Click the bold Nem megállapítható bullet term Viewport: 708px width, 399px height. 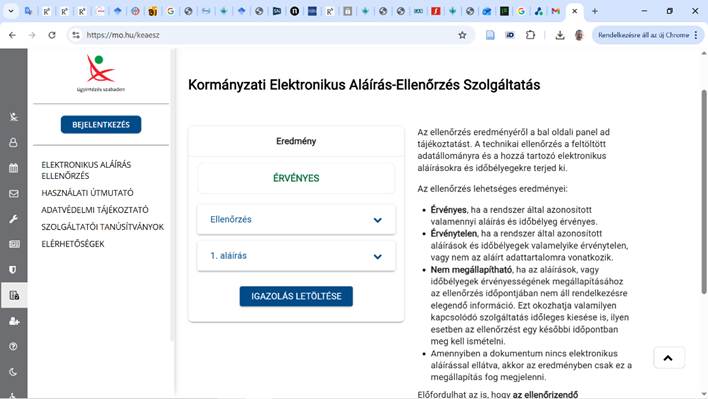(x=471, y=269)
